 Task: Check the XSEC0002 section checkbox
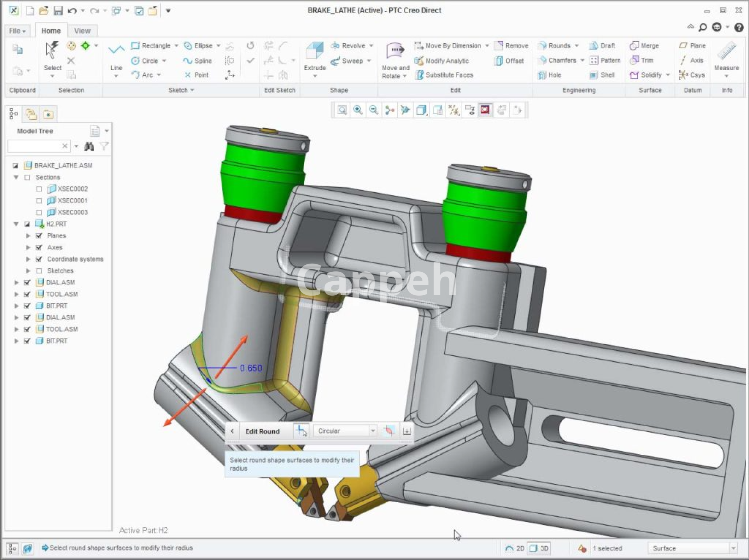pos(39,189)
